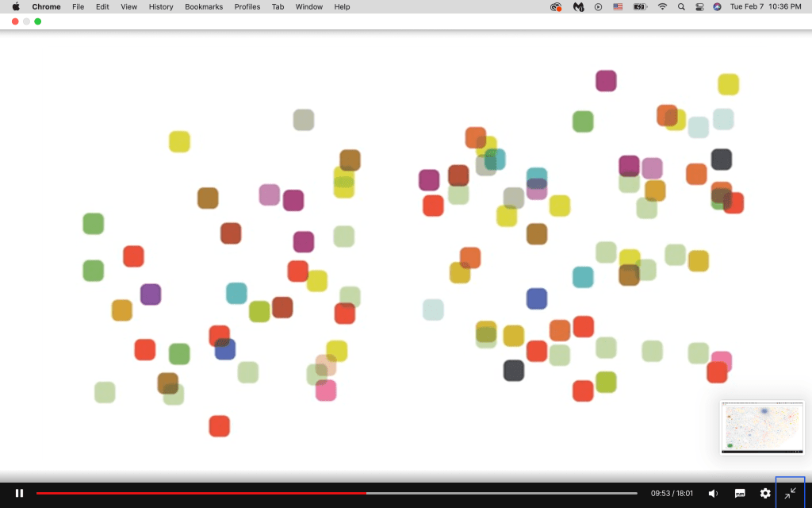Open Control Center in the menu bar
Viewport: 812px width, 508px height.
click(699, 6)
